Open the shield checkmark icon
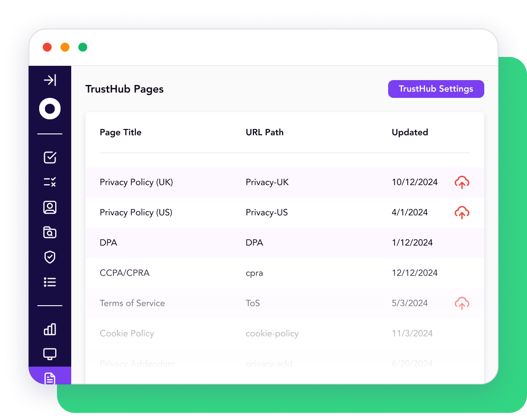The width and height of the screenshot is (527, 420). coord(50,257)
